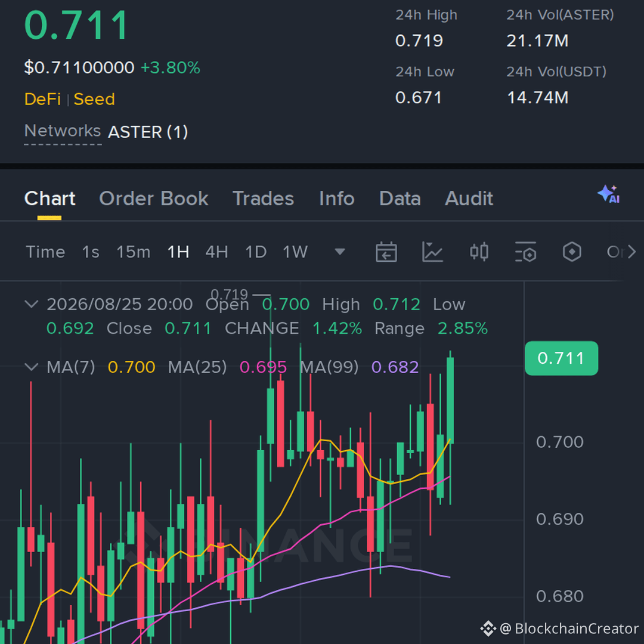Click the Range 2.85% value

coord(463,329)
